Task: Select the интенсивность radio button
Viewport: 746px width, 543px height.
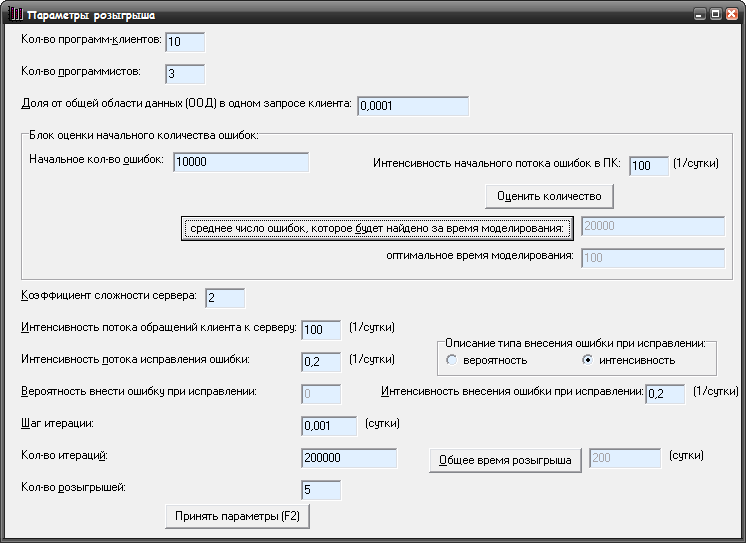Action: 587,360
